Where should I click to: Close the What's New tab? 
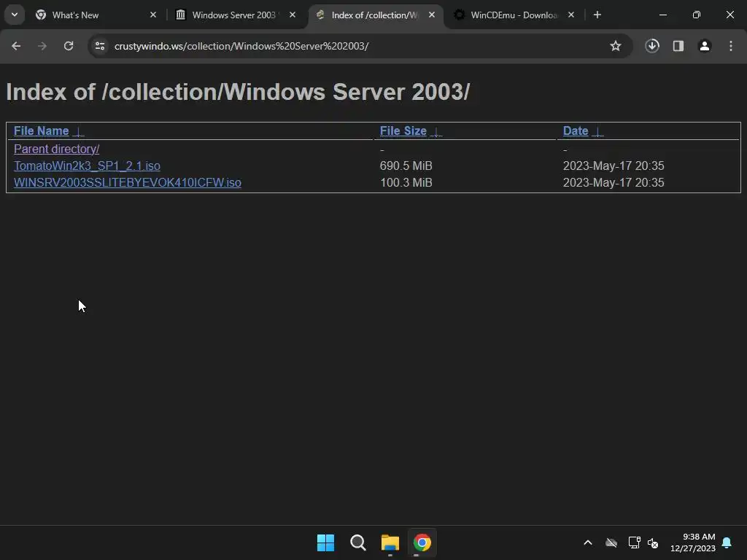click(x=153, y=15)
